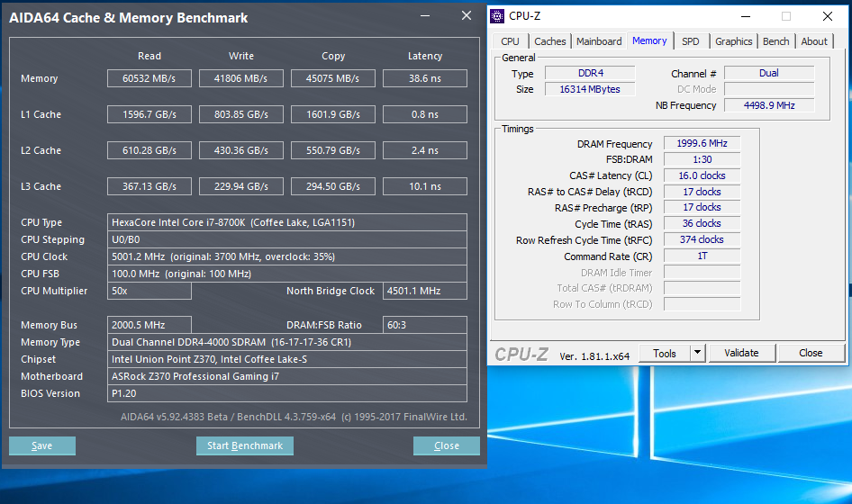The height and width of the screenshot is (504, 852).
Task: Click the L1 Cache Copy value 1601.9 GB/s
Action: [x=333, y=114]
